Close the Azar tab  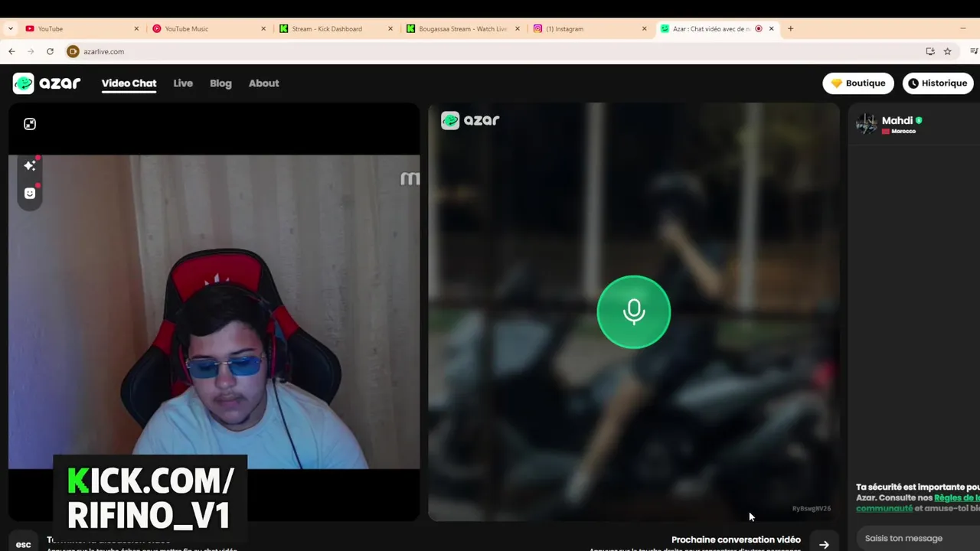[772, 28]
